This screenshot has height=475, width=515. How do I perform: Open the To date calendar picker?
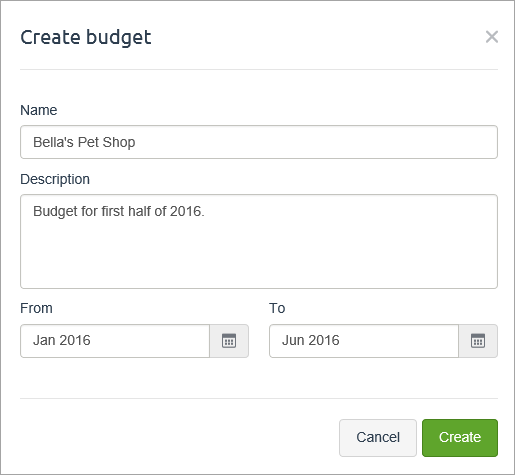click(x=478, y=341)
